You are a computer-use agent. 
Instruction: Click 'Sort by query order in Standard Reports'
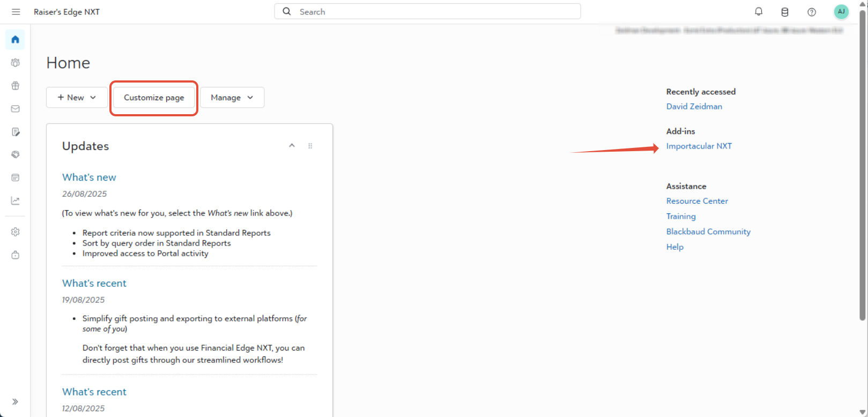(157, 243)
